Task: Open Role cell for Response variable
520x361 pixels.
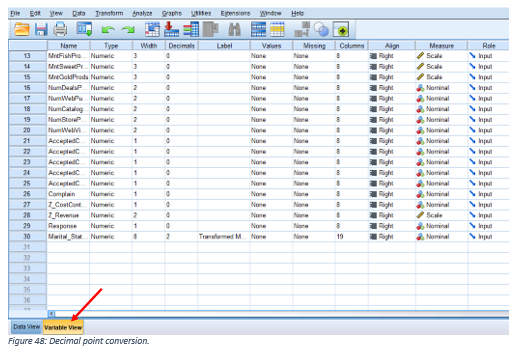Action: pos(488,226)
